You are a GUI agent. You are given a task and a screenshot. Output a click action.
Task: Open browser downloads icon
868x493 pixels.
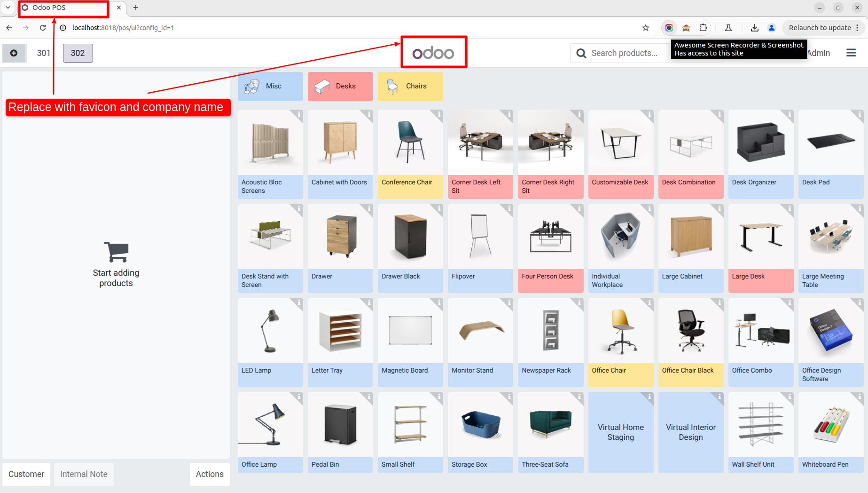coord(755,28)
